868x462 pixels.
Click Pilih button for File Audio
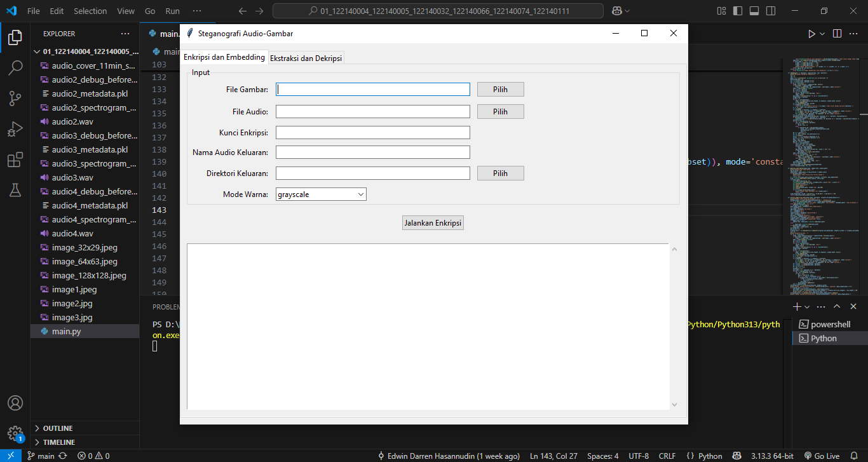pos(501,112)
